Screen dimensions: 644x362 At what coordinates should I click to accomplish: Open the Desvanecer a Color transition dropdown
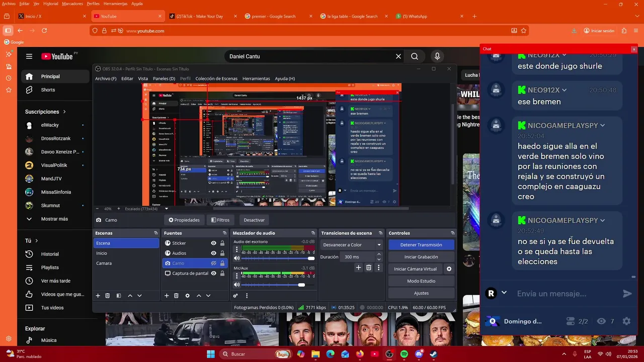tap(352, 245)
